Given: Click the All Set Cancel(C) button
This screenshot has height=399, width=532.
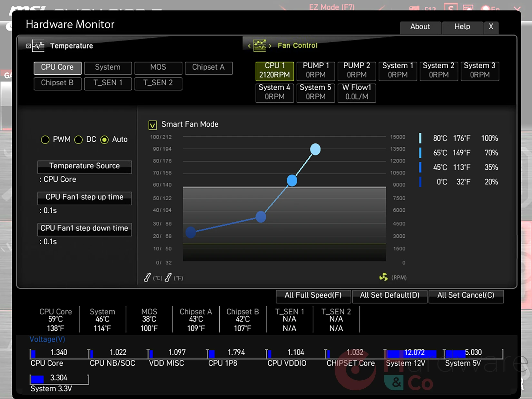Looking at the screenshot, I should (466, 296).
